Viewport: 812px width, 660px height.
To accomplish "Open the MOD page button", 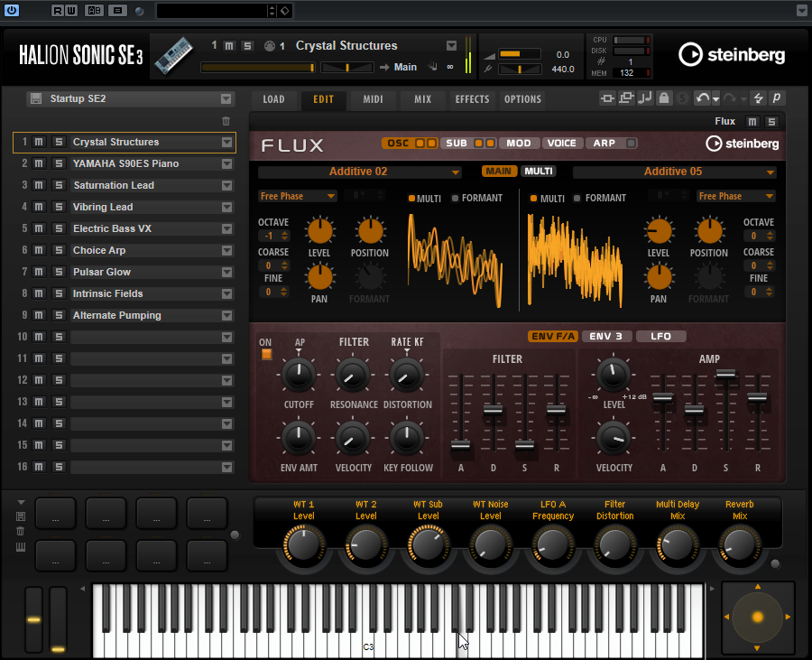I will point(519,143).
